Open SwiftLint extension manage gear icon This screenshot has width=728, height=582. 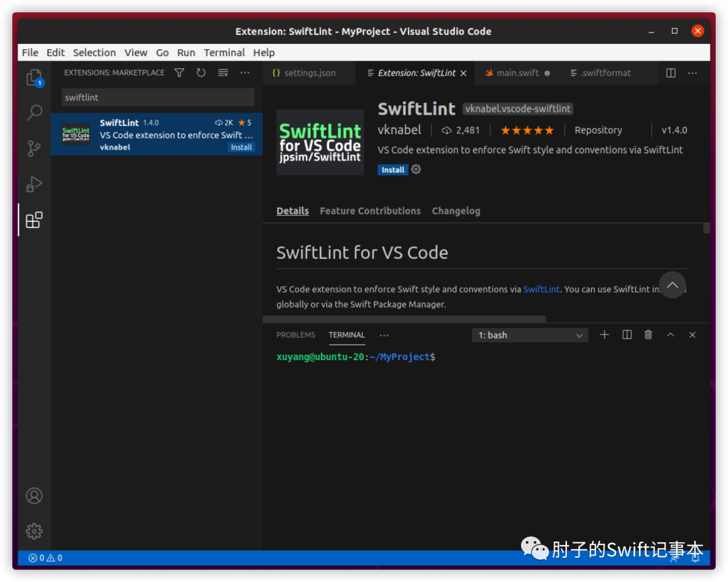[x=416, y=169]
